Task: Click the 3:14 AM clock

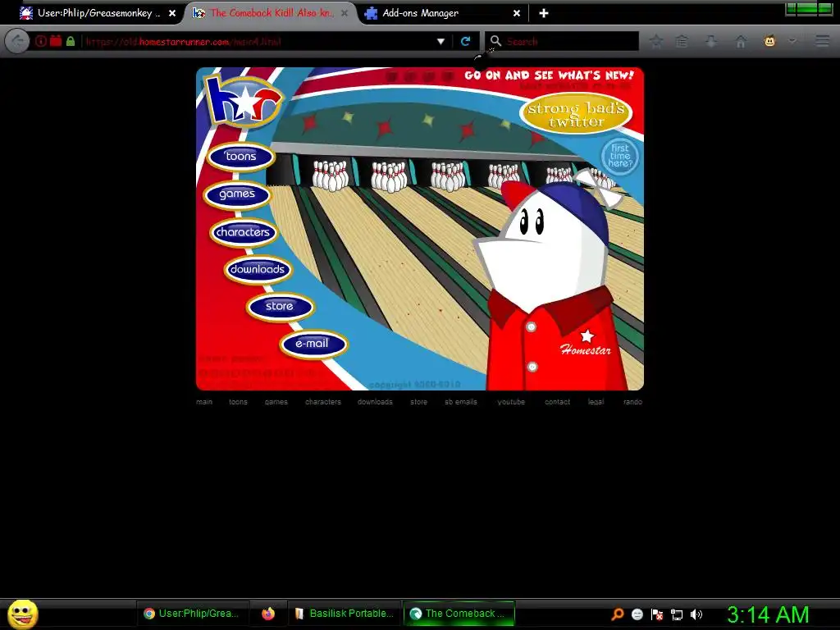Action: click(768, 614)
